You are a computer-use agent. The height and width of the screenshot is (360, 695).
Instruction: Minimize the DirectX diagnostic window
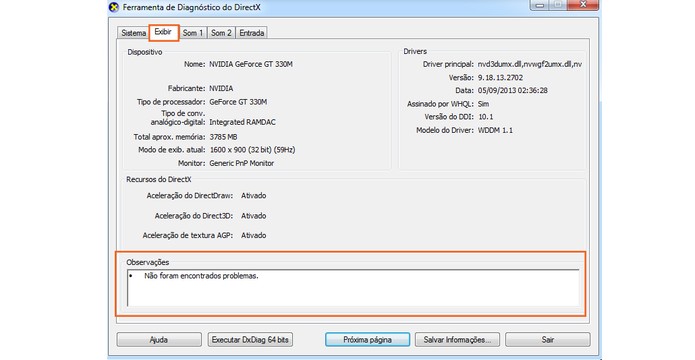pyautogui.click(x=539, y=5)
